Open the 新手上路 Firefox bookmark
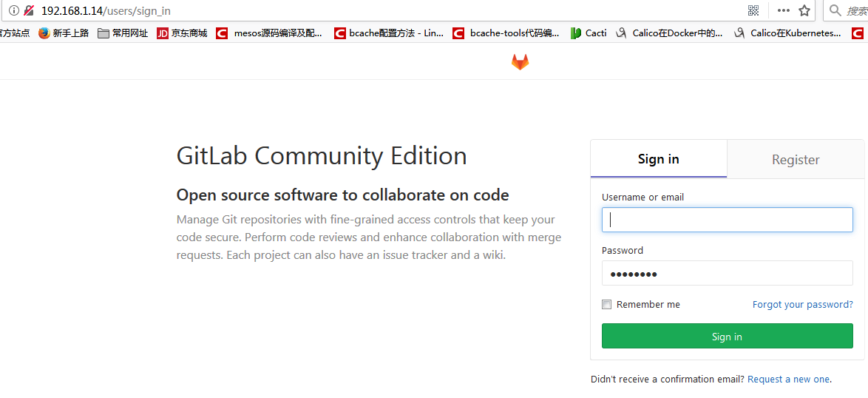868x398 pixels. [x=64, y=33]
